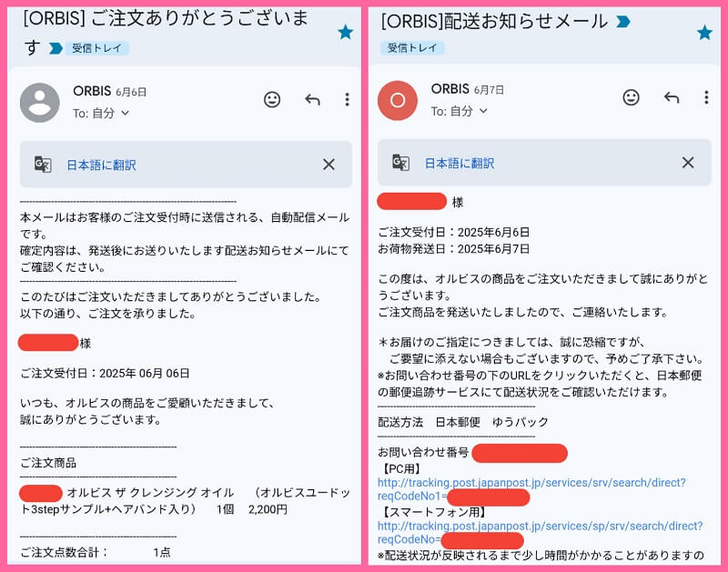Open PC Japan Post tracking link
Image resolution: width=728 pixels, height=572 pixels.
tap(531, 489)
